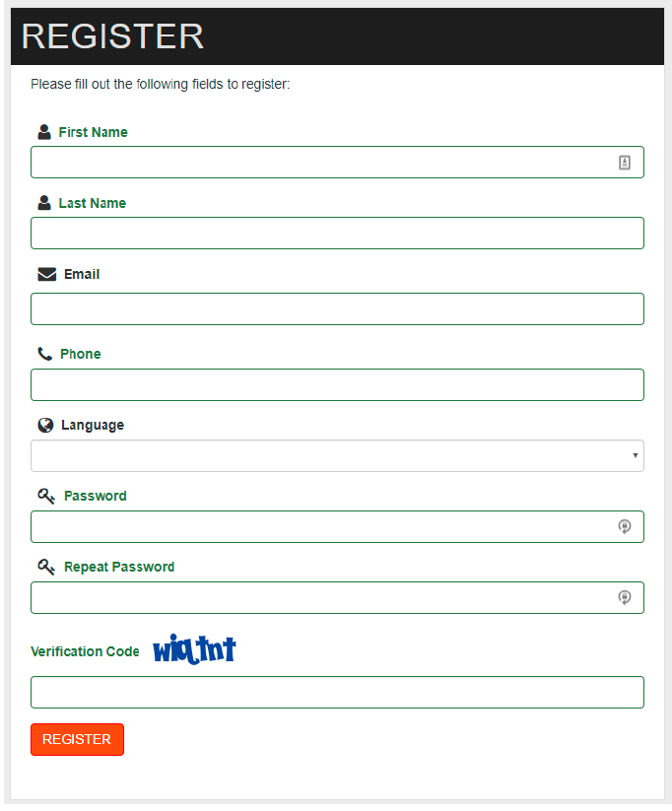
Task: Click into the Phone text field
Action: click(337, 385)
